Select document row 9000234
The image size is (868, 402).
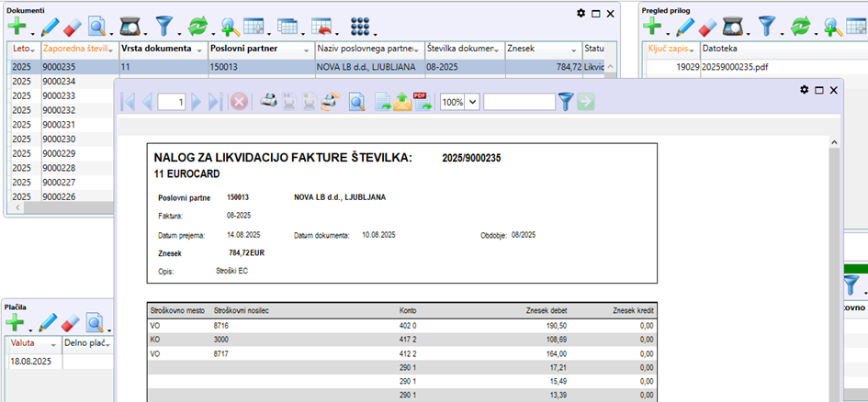coord(61,82)
